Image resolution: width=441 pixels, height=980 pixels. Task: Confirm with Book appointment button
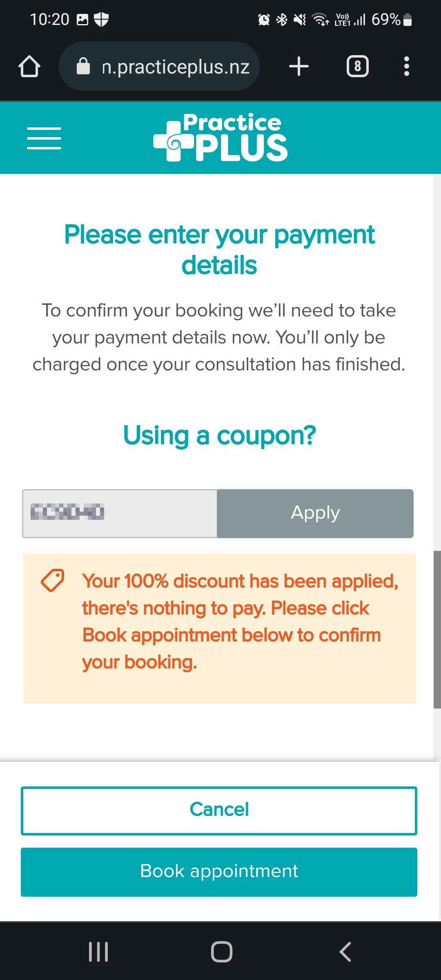coord(219,872)
